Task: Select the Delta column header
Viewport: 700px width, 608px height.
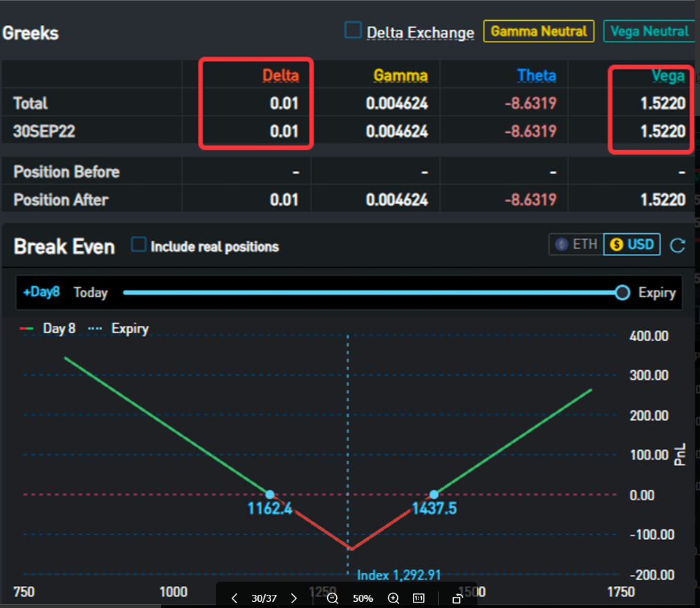Action: [x=280, y=75]
